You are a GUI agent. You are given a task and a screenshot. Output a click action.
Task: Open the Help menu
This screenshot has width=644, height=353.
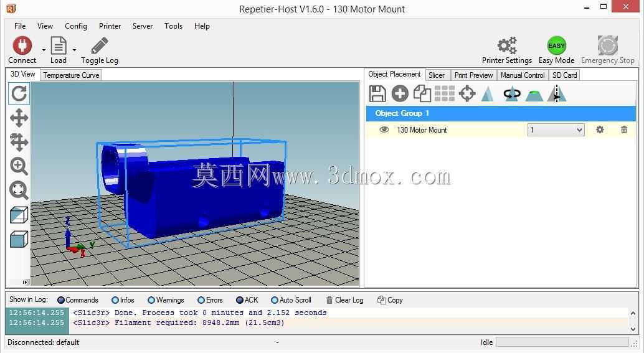pyautogui.click(x=202, y=26)
